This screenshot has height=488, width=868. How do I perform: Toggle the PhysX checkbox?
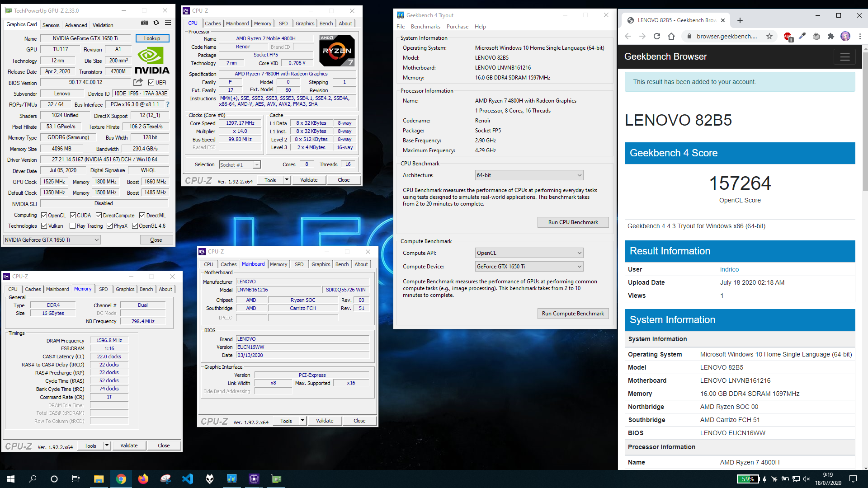pos(109,226)
